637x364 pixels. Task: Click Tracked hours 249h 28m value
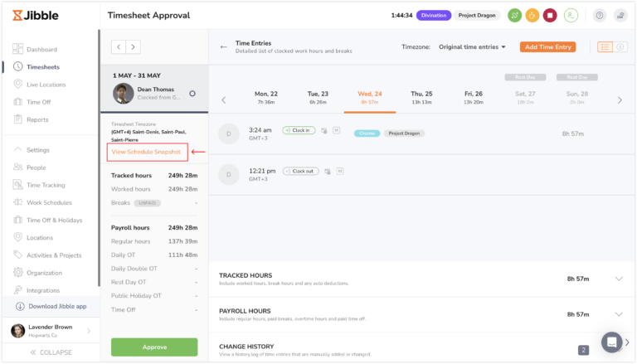[x=182, y=176]
